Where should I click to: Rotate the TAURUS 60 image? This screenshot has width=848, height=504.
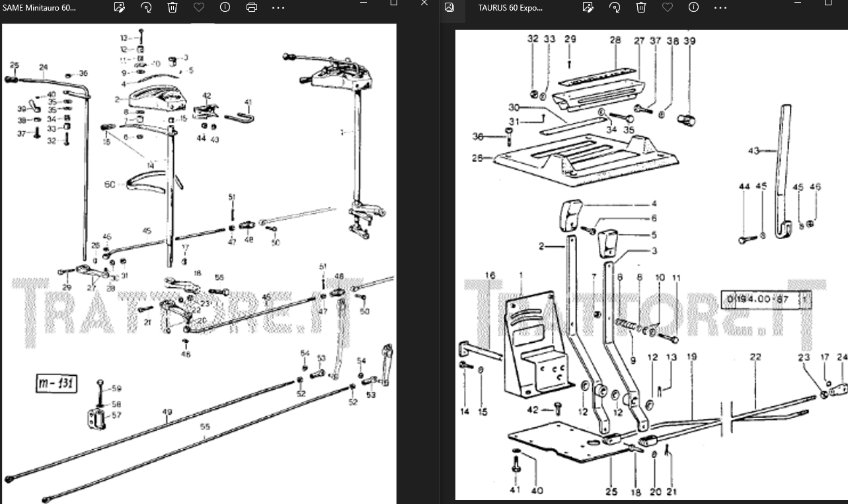coord(615,7)
